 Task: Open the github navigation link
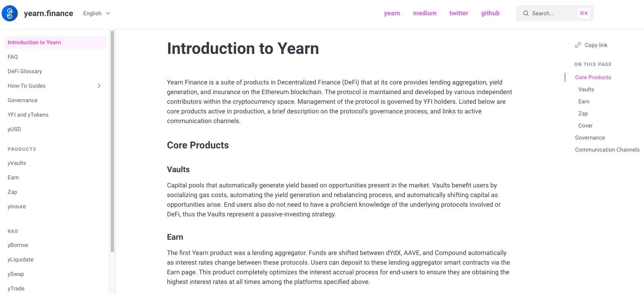(x=490, y=13)
